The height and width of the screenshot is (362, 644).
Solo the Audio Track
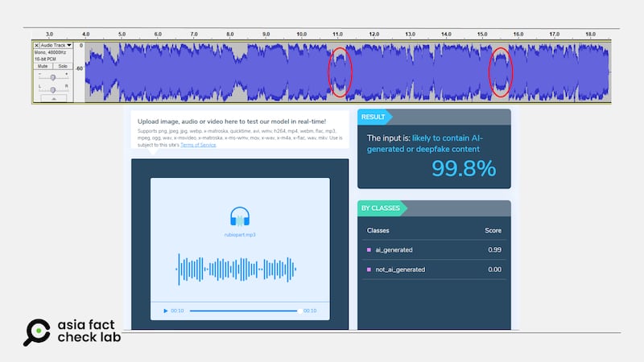(x=62, y=66)
